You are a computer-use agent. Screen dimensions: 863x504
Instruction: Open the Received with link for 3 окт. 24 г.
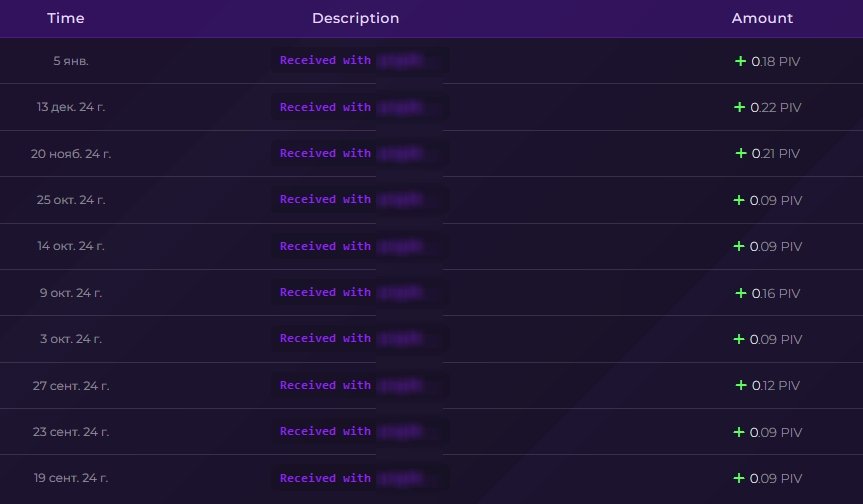[x=325, y=339]
